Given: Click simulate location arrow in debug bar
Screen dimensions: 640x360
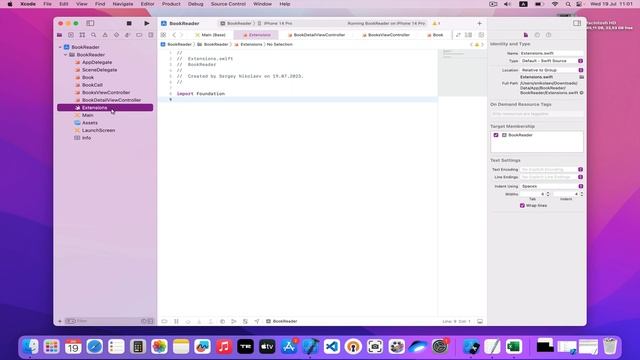Looking at the screenshot, I should [x=257, y=321].
